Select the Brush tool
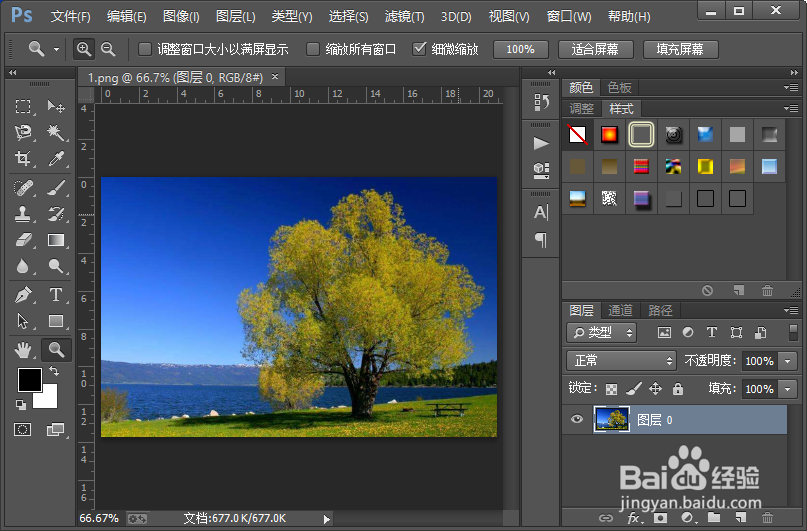The height and width of the screenshot is (531, 807). pos(56,188)
